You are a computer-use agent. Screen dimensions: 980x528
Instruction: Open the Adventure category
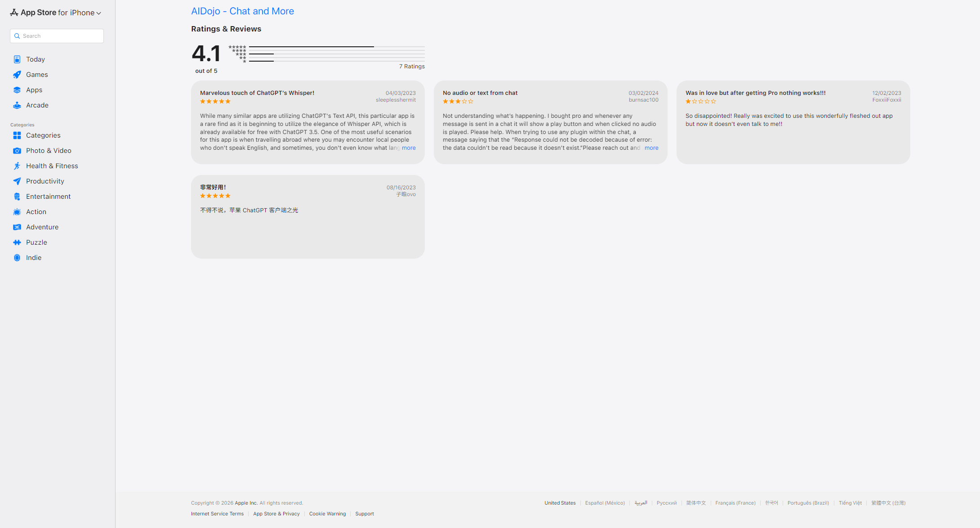click(x=42, y=227)
